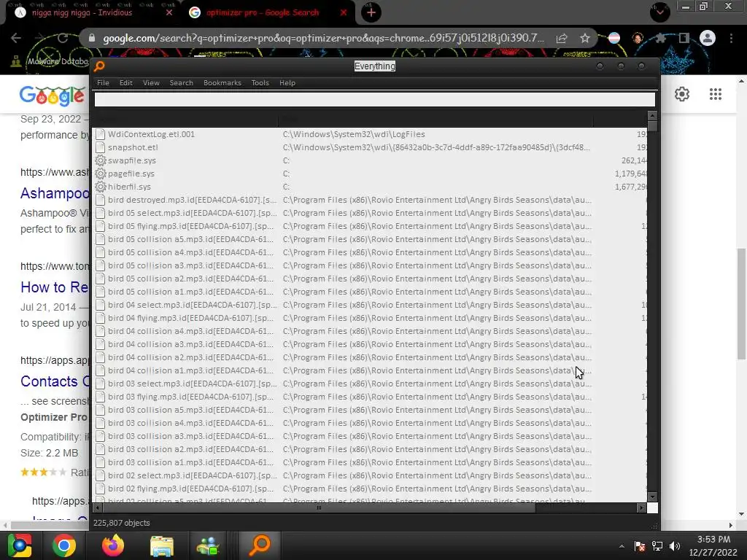747x560 pixels.
Task: Click file icon of 'bird 03 collision a5'
Action: [100, 410]
